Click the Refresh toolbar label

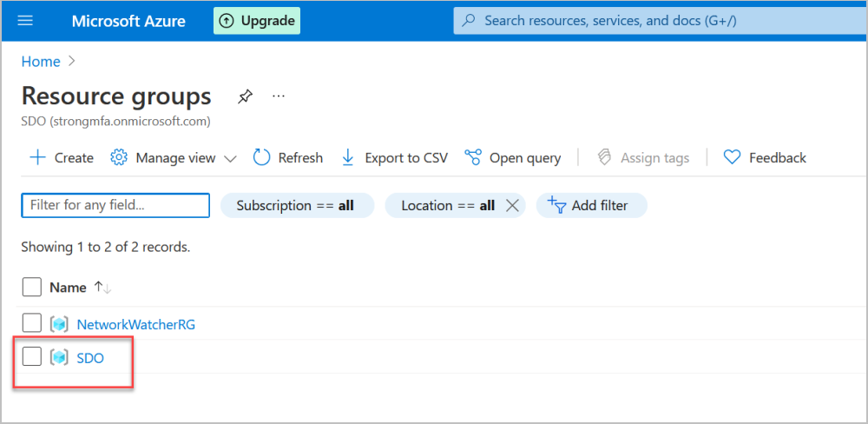pos(300,158)
